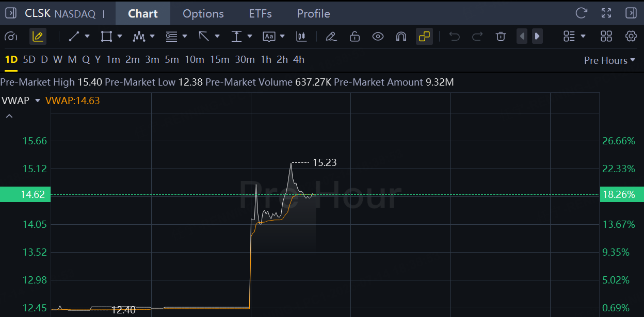The image size is (644, 317).
Task: Toggle the highlighted linked drawings icon
Action: click(x=424, y=37)
